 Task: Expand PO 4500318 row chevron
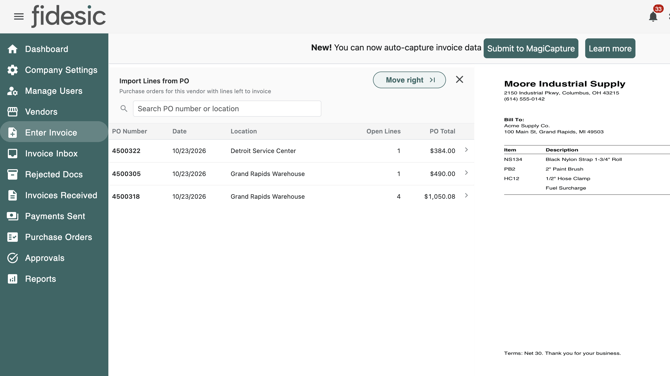click(x=466, y=196)
